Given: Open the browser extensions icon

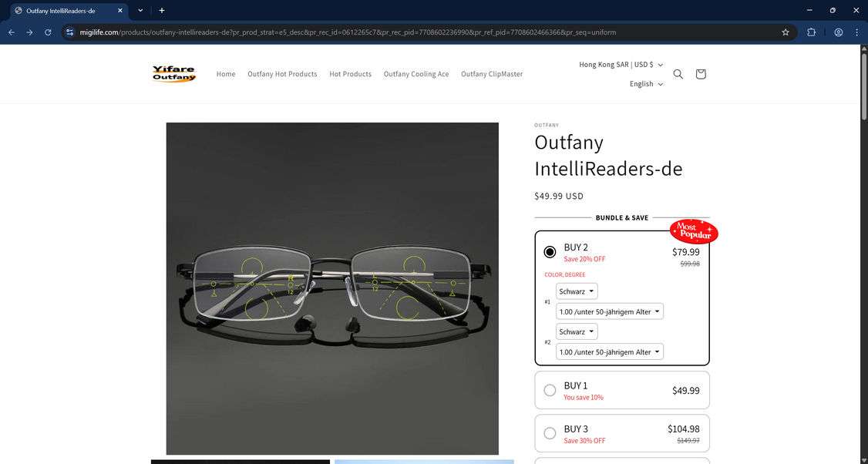Looking at the screenshot, I should tap(811, 32).
